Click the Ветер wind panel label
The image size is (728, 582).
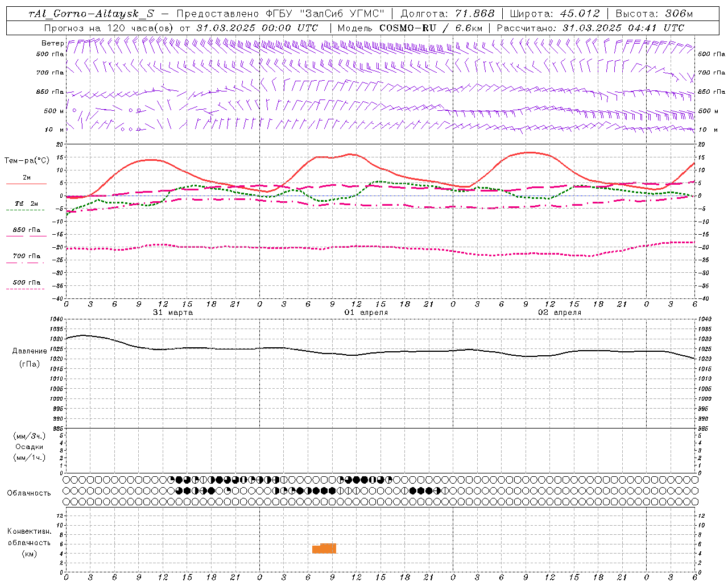pyautogui.click(x=53, y=43)
